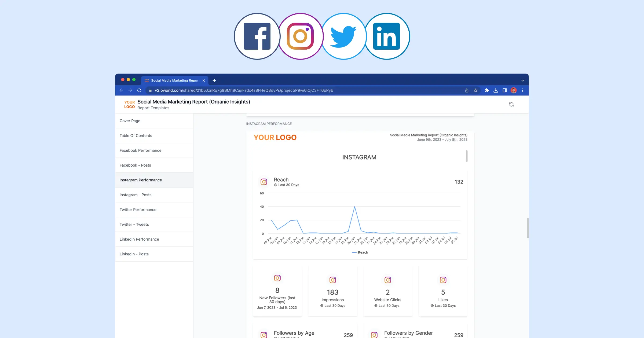The height and width of the screenshot is (338, 644).
Task: Click the lock icon in address bar
Action: click(150, 90)
